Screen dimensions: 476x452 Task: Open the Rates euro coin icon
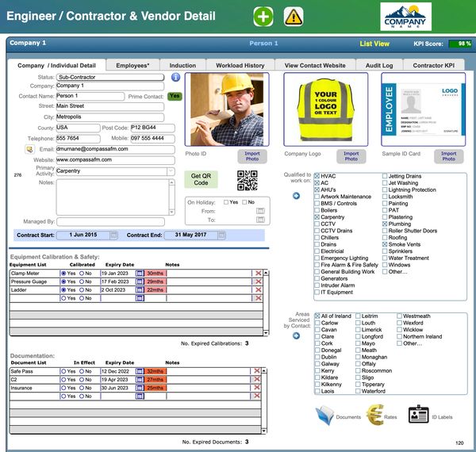(x=375, y=414)
